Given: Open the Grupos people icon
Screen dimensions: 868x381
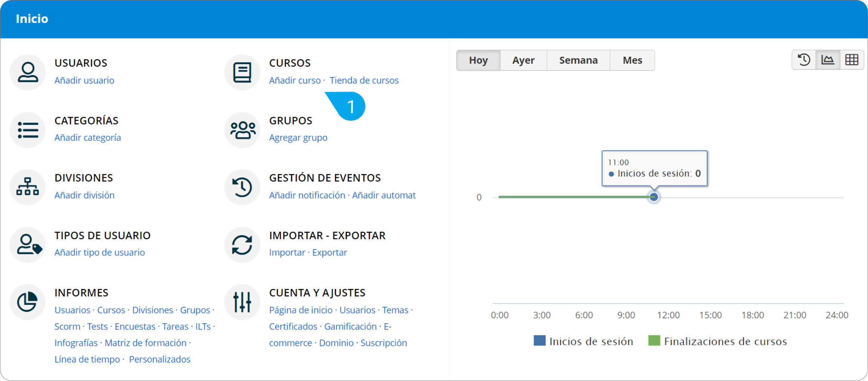Looking at the screenshot, I should tap(242, 130).
